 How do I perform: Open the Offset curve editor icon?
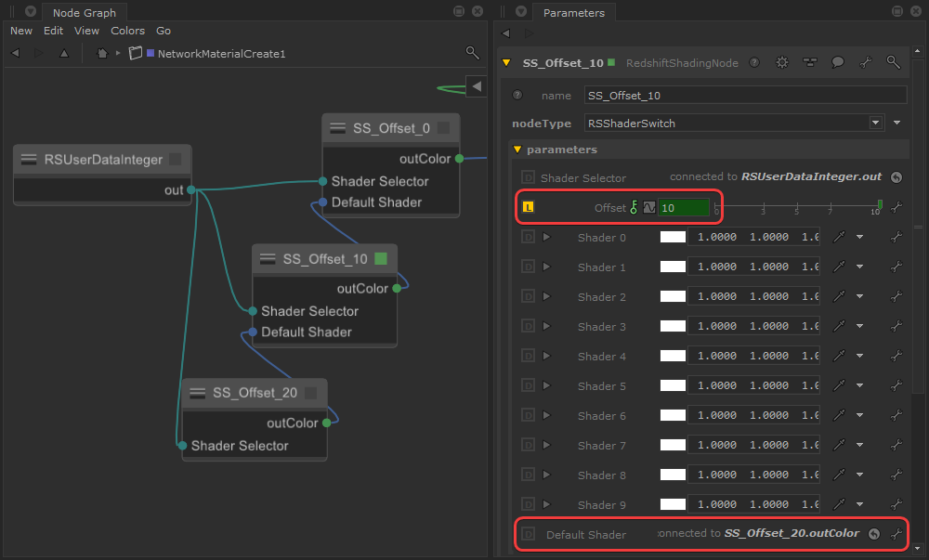click(649, 207)
